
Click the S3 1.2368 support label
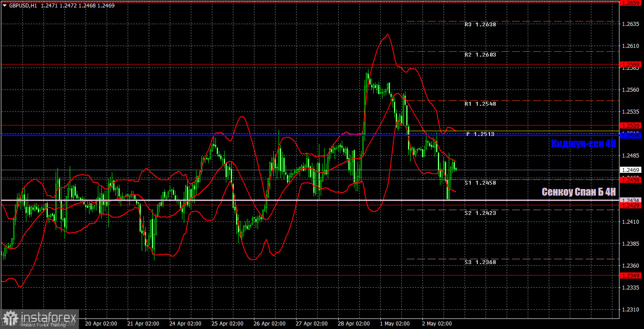480,262
